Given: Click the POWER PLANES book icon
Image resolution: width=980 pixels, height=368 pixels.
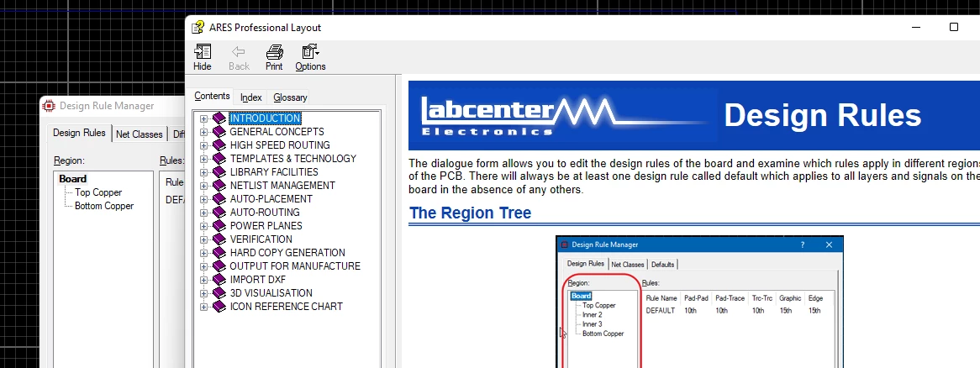Looking at the screenshot, I should point(219,225).
